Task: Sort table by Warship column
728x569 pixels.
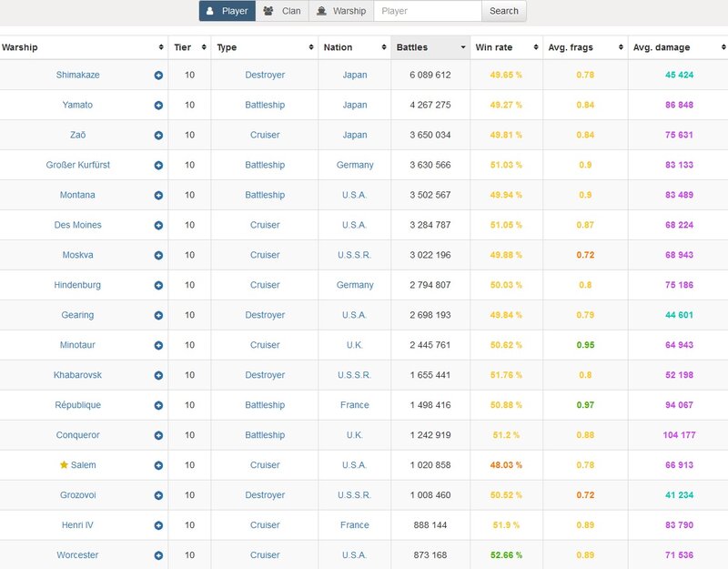Action: point(84,47)
